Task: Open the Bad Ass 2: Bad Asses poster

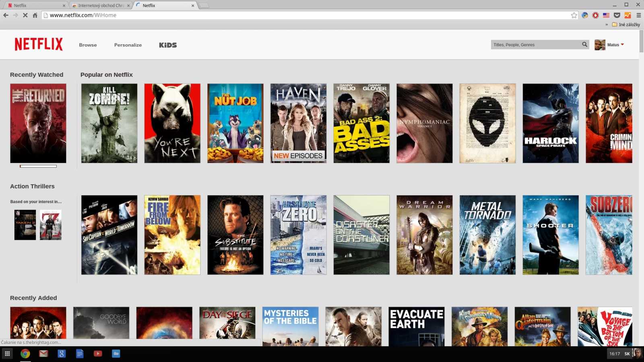Action: [x=361, y=123]
